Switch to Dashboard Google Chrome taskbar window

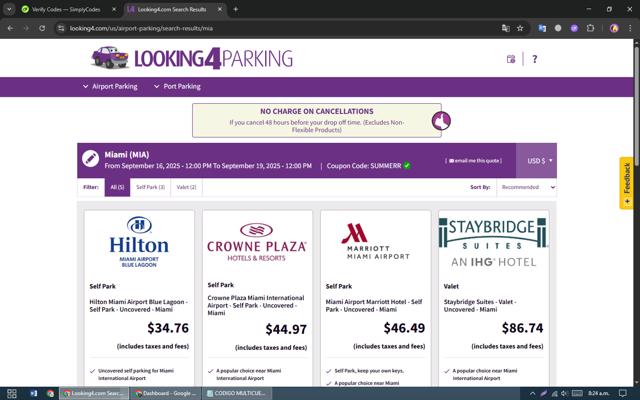[166, 393]
